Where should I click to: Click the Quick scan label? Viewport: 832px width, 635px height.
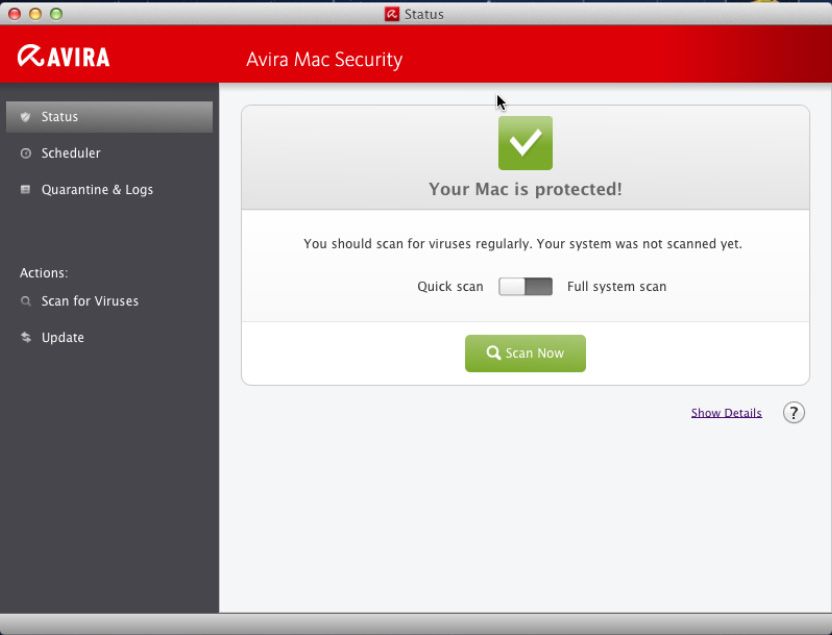coord(450,286)
